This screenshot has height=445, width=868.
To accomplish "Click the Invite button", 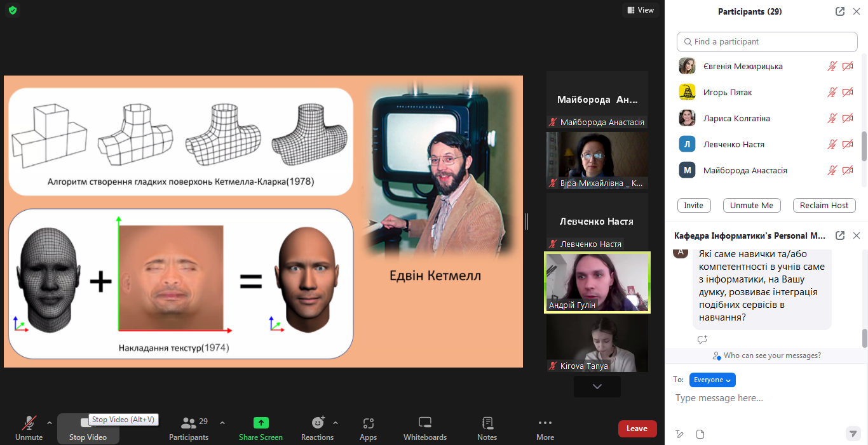I will (694, 205).
